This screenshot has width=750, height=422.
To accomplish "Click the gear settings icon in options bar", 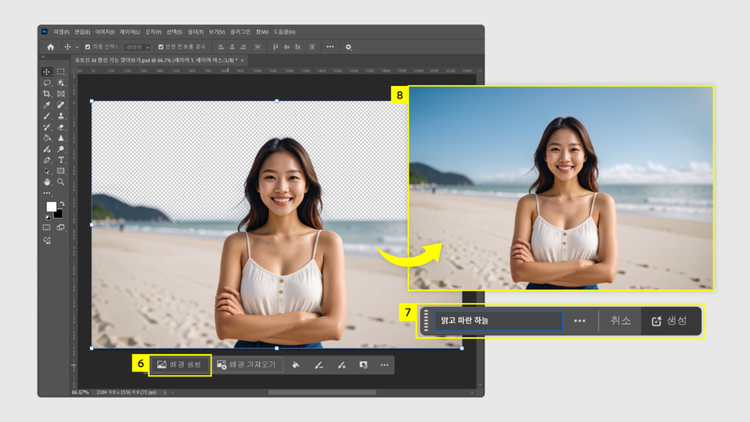I will 348,47.
